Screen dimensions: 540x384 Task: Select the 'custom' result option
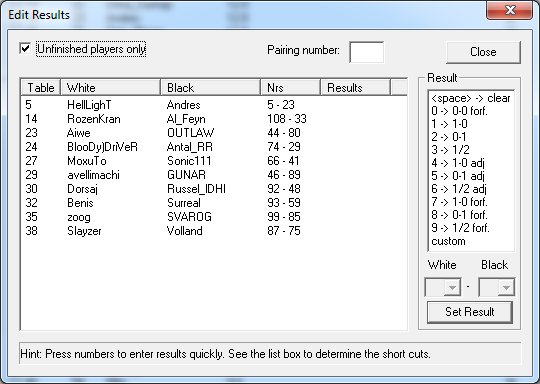tap(471, 241)
